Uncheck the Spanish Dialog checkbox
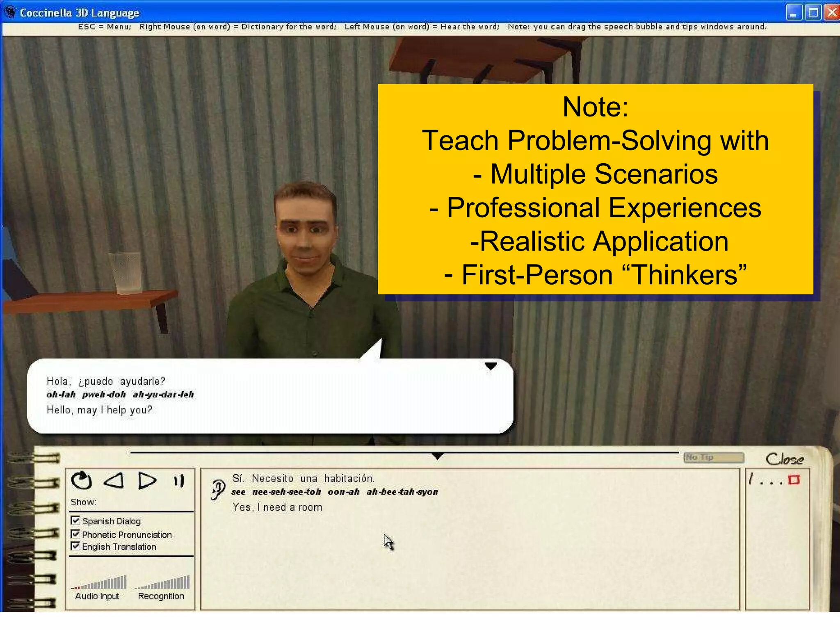Image resolution: width=840 pixels, height=630 pixels. (x=75, y=520)
